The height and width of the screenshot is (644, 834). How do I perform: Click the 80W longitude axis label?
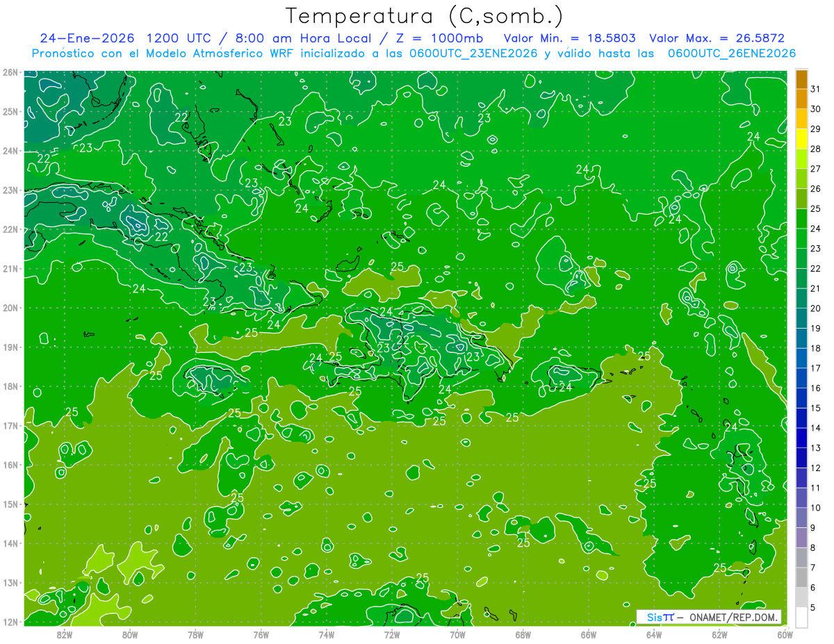129,634
